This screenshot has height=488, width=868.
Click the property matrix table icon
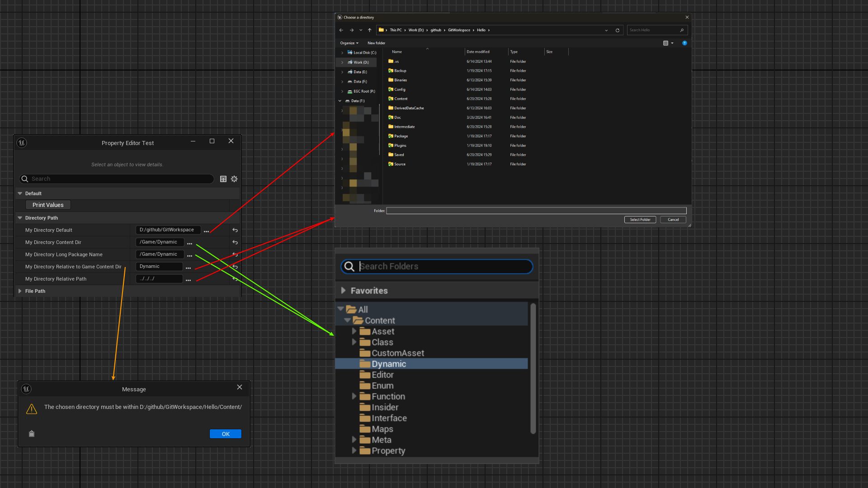coord(223,179)
